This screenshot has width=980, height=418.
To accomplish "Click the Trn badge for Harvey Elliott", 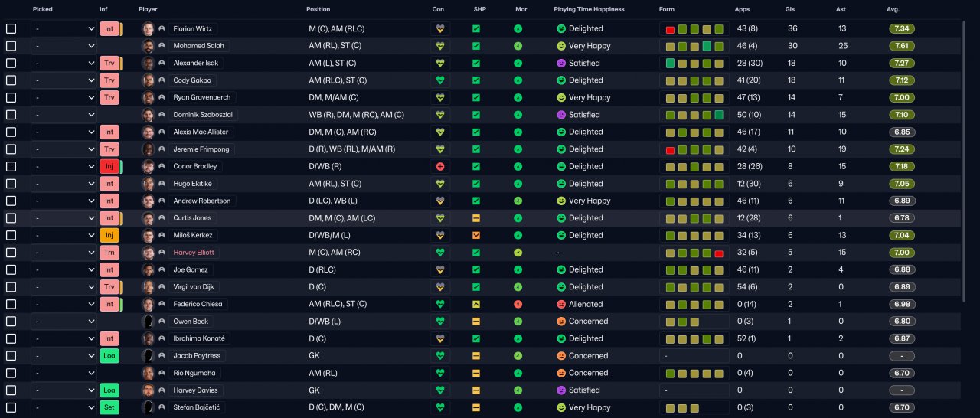I will [x=109, y=253].
